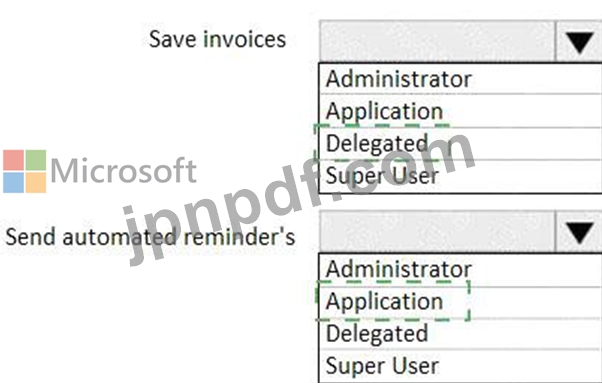Choose Delegated under Send automated reminder's
This screenshot has width=602, height=383.
pos(460,333)
